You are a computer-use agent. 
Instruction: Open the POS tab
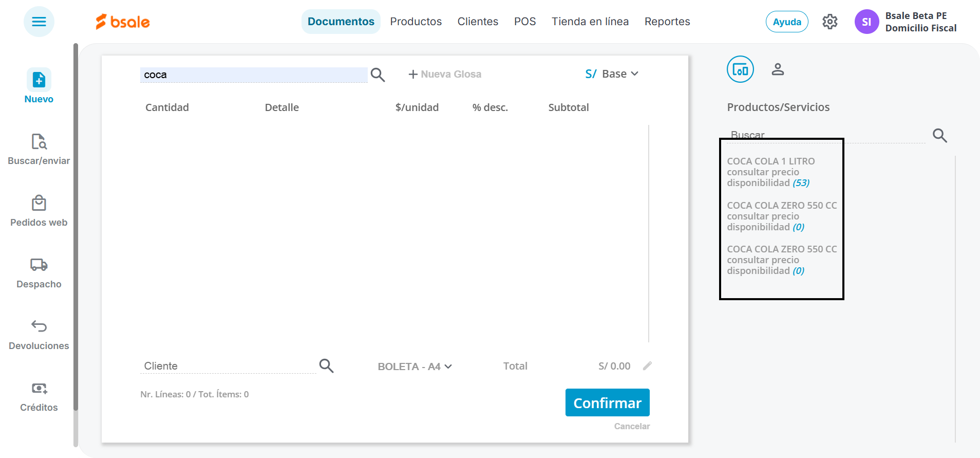(525, 22)
